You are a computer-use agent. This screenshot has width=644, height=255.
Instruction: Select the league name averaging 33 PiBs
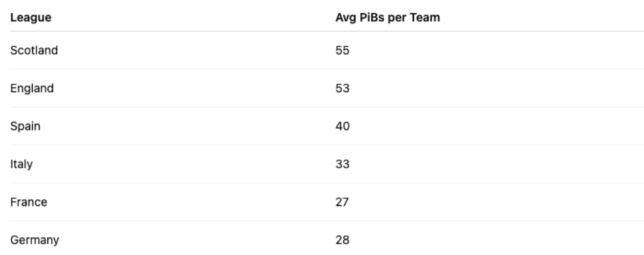pos(21,164)
